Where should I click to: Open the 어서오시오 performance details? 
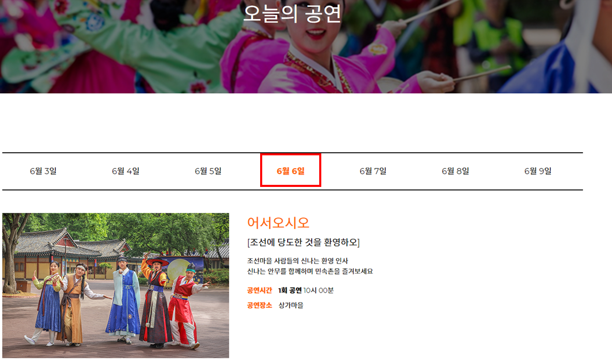(x=278, y=223)
